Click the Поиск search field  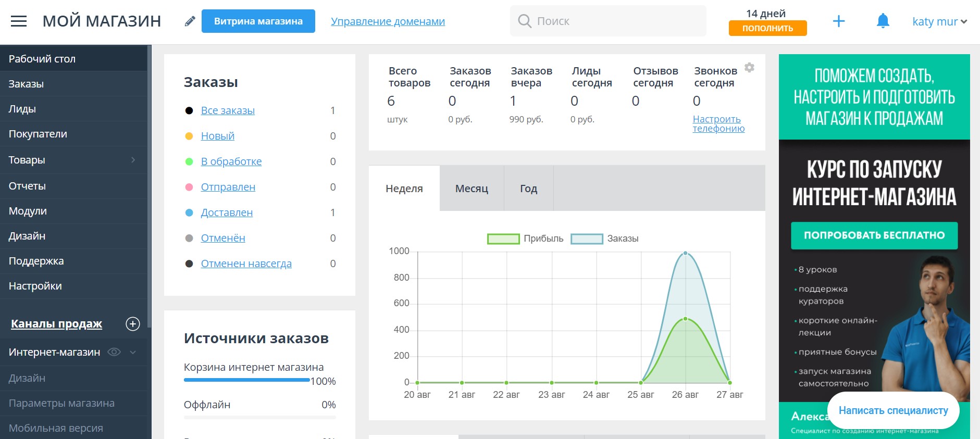tap(608, 21)
